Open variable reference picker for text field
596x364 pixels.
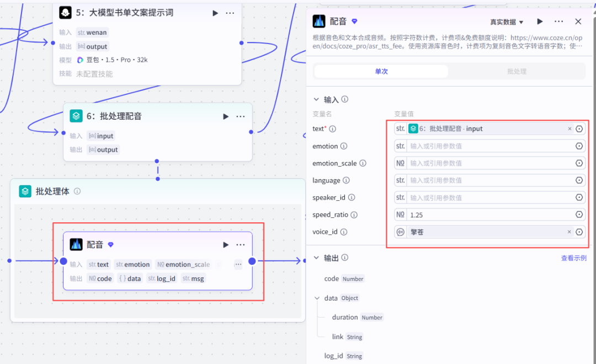click(579, 129)
